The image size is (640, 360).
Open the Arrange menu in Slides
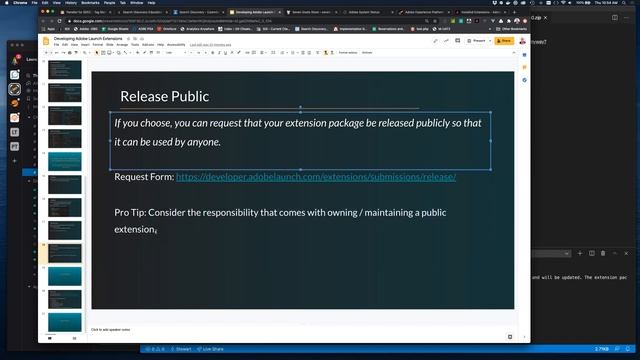(122, 44)
